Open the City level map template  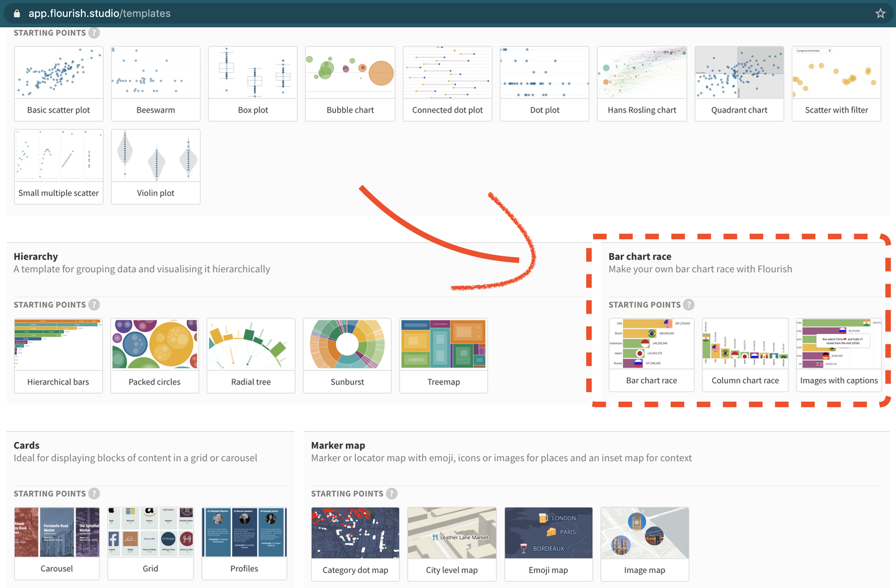[x=452, y=544]
